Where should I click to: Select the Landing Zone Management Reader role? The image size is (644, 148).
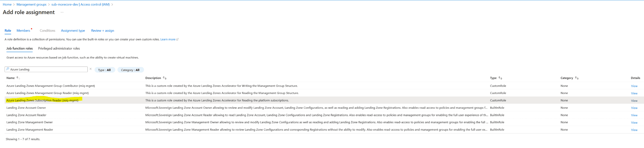30,130
